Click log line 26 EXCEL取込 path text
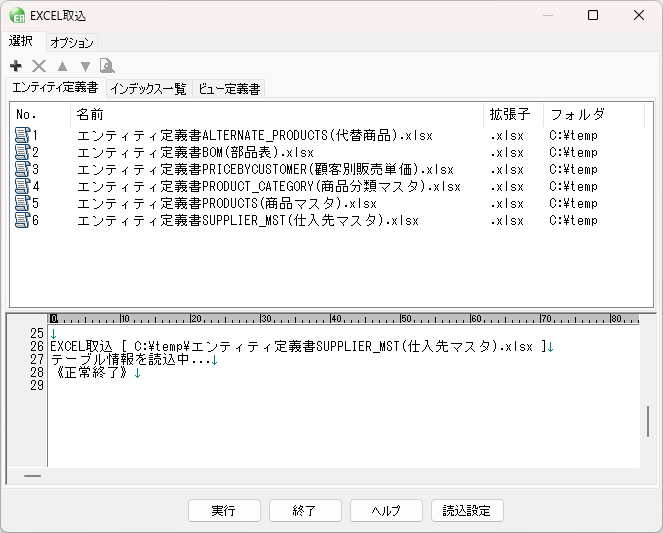This screenshot has width=663, height=533. click(x=299, y=347)
